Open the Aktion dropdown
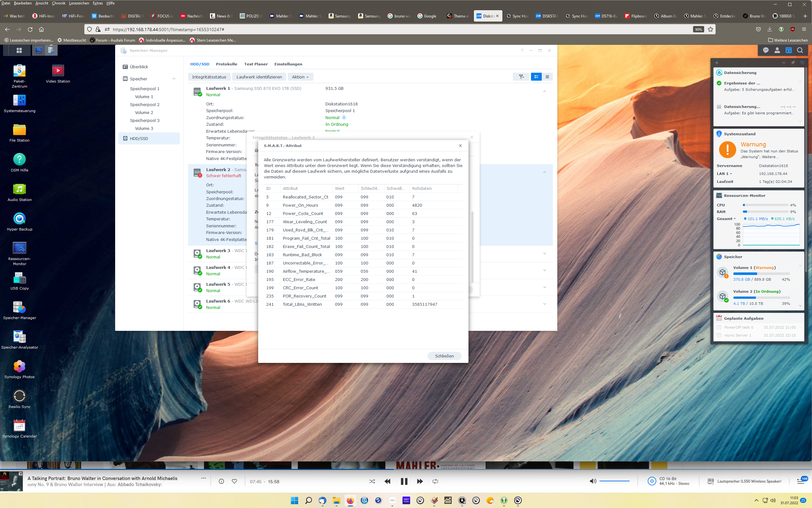 coord(300,77)
